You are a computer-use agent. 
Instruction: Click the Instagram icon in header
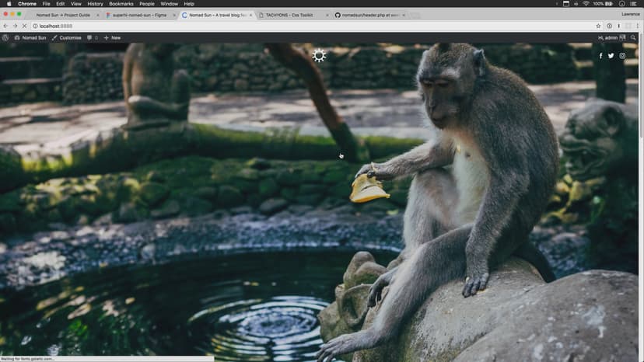622,56
